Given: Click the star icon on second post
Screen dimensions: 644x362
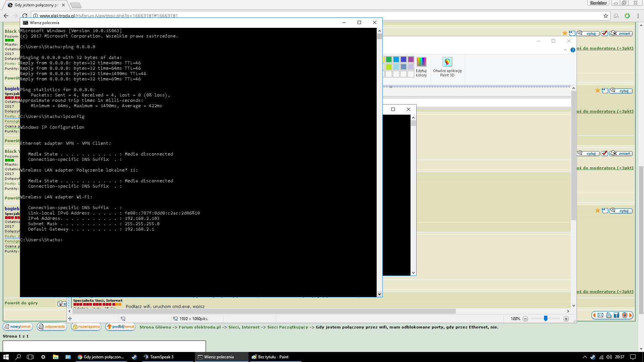Looking at the screenshot, I should pyautogui.click(x=598, y=90).
